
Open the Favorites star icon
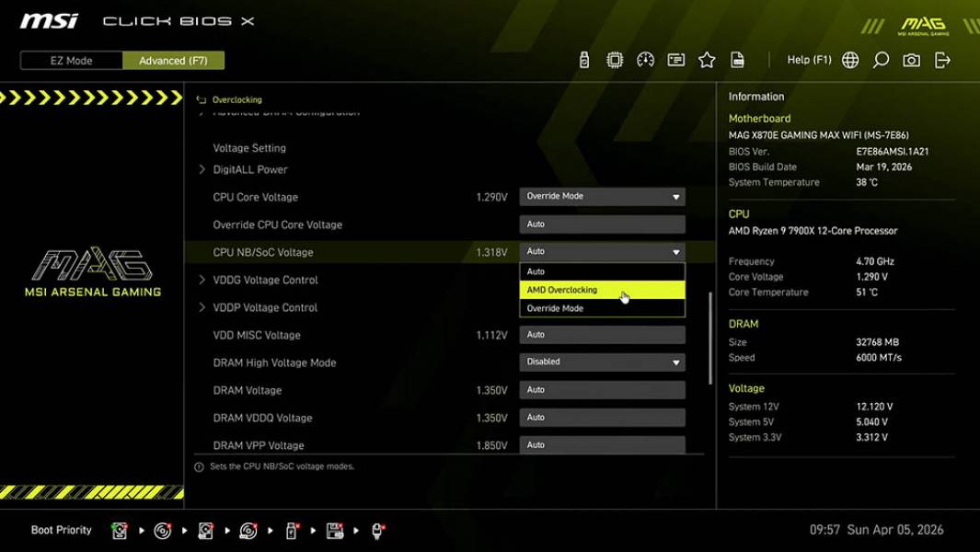707,59
